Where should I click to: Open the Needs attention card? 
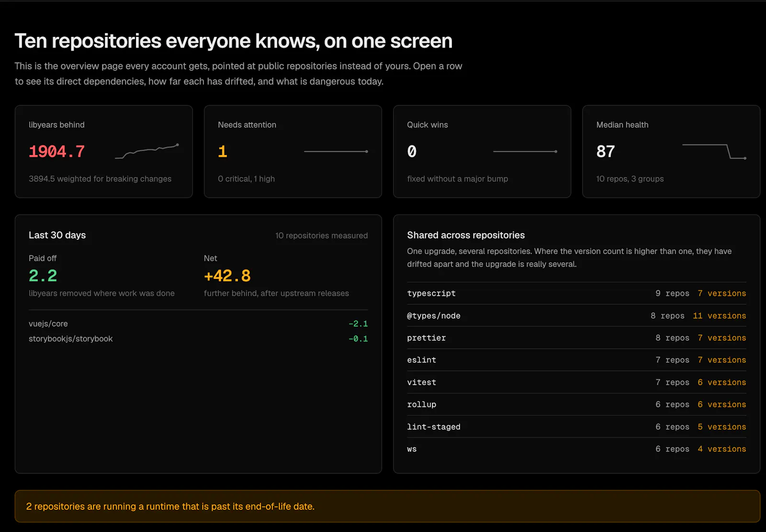(293, 152)
